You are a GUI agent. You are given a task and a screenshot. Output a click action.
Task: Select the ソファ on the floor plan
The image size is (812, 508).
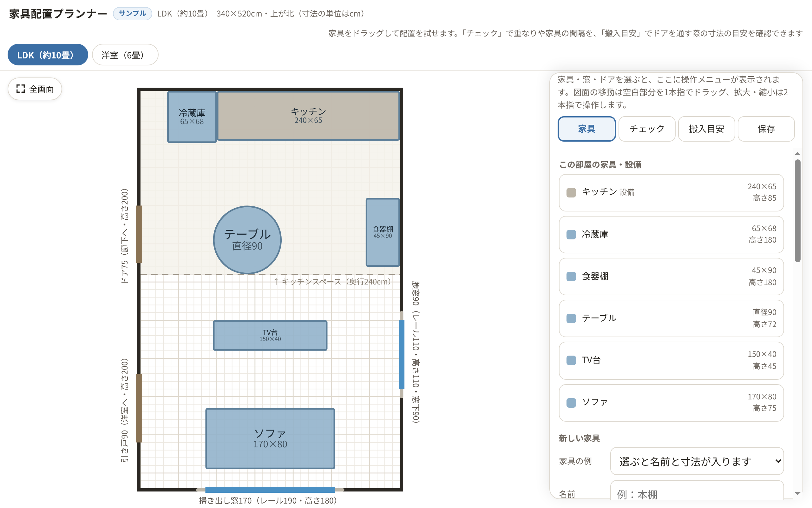coord(270,438)
